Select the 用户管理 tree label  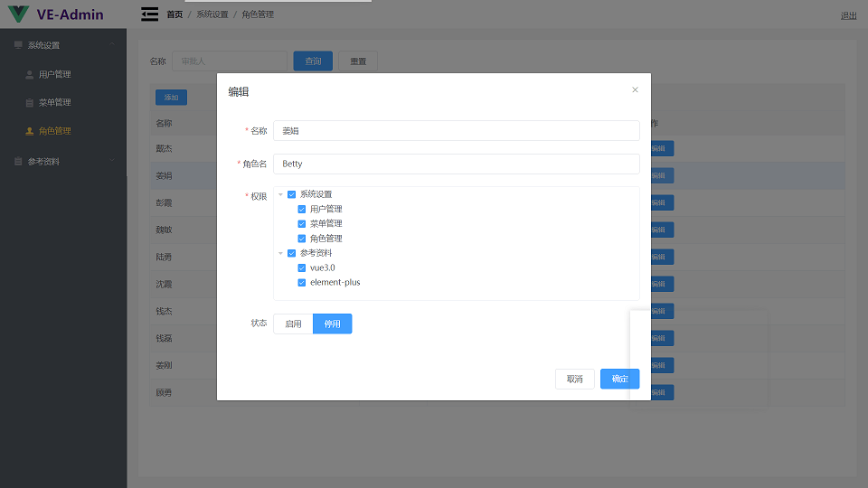pos(326,209)
